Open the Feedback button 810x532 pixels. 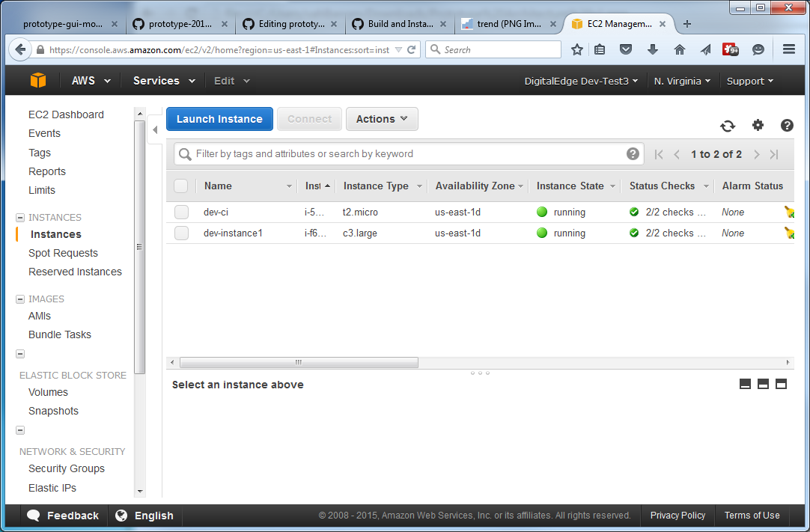(x=63, y=516)
